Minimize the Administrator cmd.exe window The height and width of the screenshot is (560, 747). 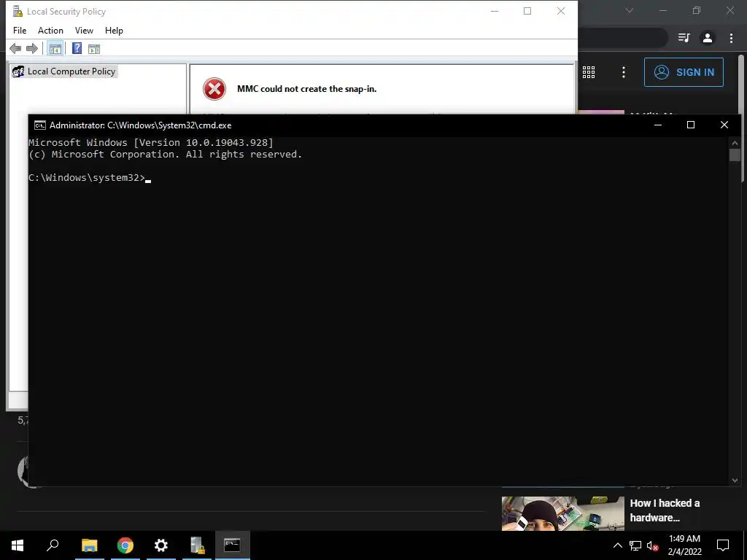point(658,125)
